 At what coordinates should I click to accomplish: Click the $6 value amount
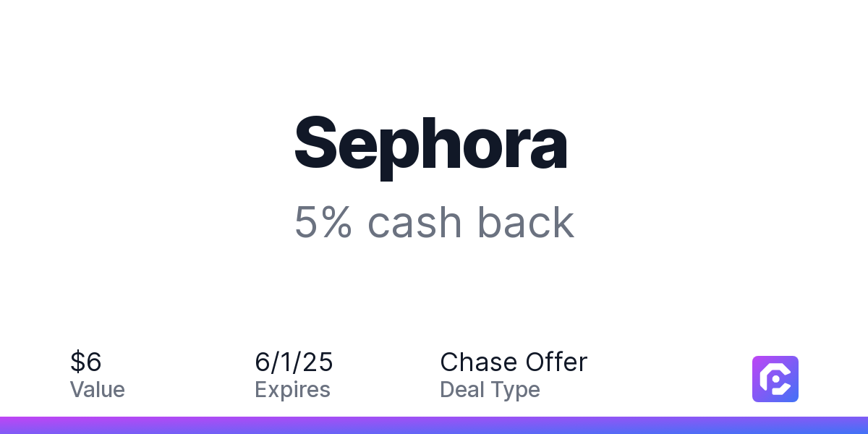tap(86, 362)
